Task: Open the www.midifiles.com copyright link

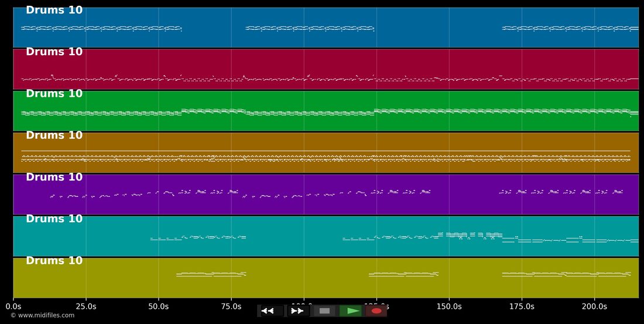Action: 43,315
